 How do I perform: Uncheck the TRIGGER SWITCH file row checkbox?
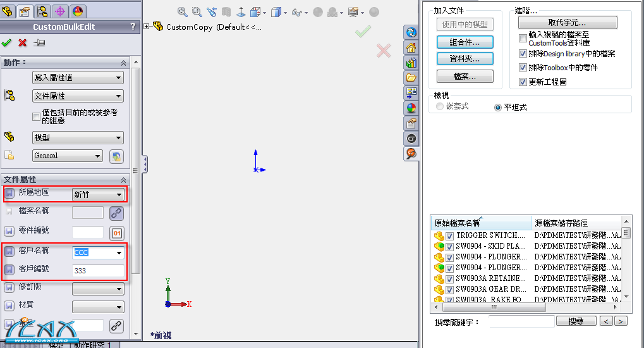[450, 236]
